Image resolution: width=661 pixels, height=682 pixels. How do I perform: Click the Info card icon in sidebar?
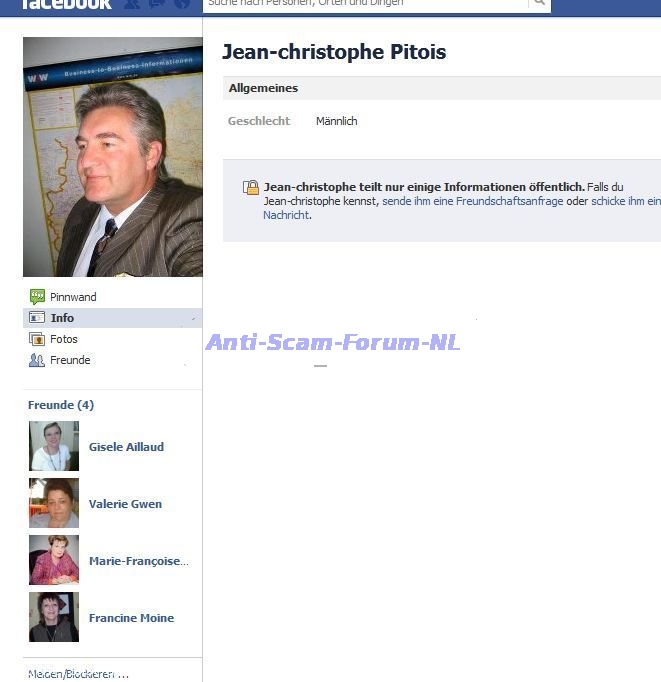click(37, 318)
